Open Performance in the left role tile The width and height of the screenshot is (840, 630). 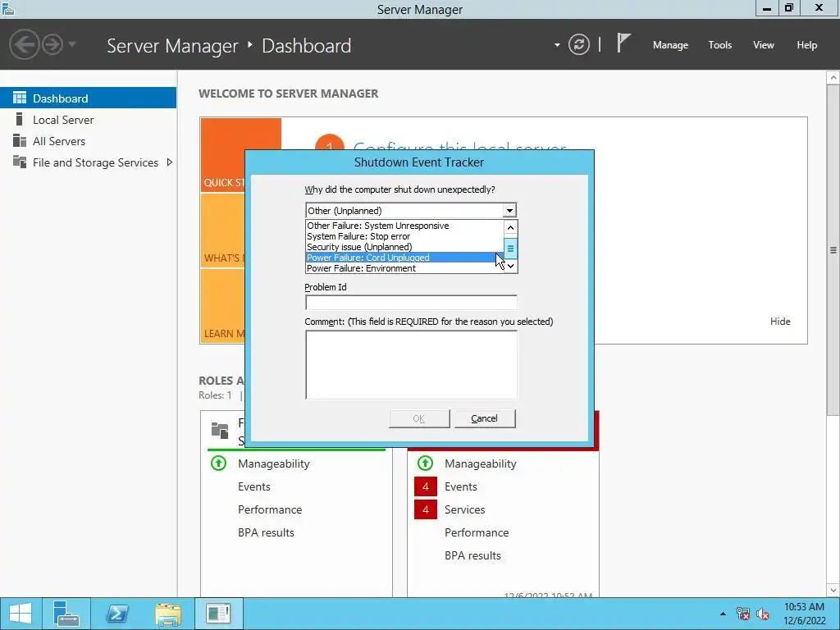pyautogui.click(x=270, y=509)
